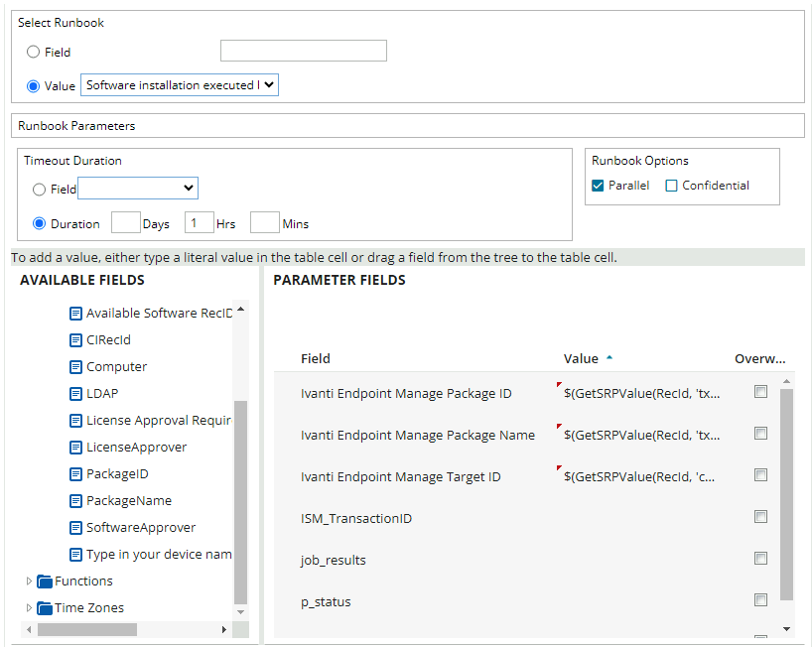Viewport: 812px width, 647px height.
Task: Select the PackageName tree item
Action: 129,501
